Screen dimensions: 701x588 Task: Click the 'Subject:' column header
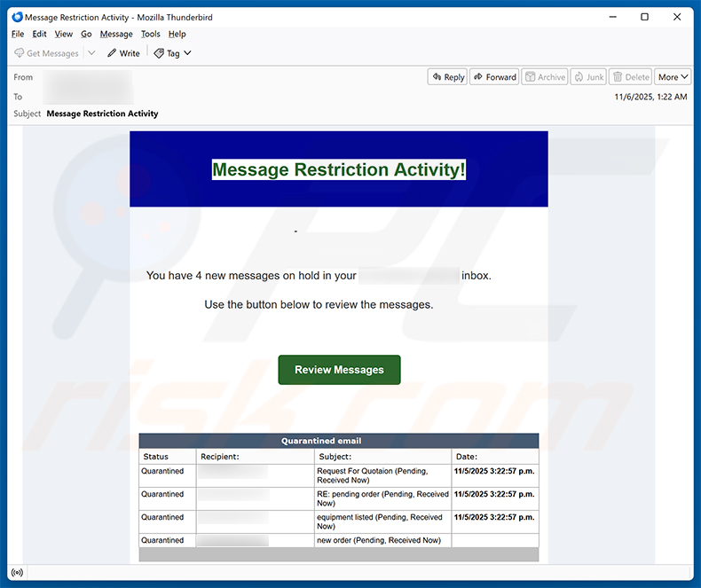tap(382, 457)
